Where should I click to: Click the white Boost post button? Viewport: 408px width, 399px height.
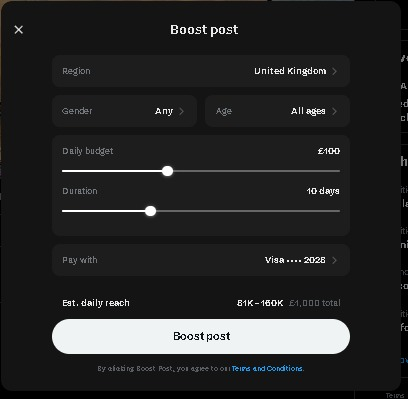201,336
